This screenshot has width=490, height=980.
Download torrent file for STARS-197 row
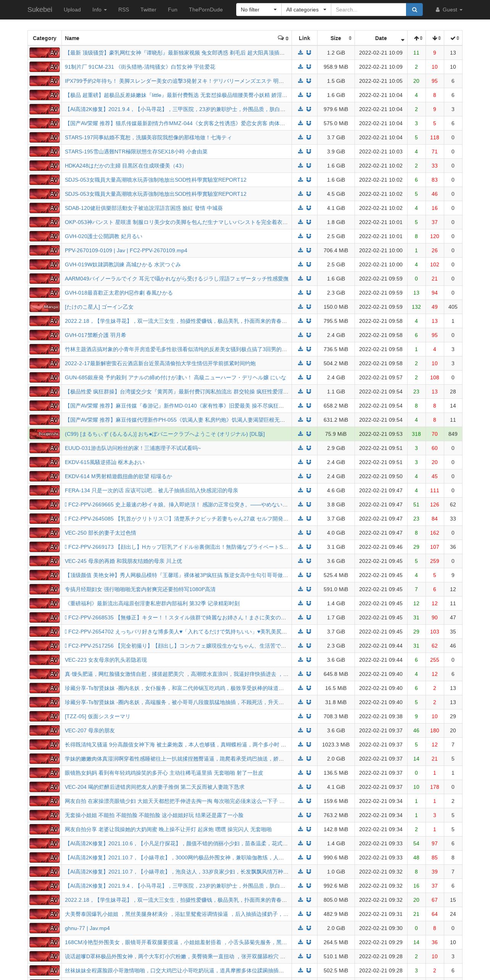click(300, 137)
